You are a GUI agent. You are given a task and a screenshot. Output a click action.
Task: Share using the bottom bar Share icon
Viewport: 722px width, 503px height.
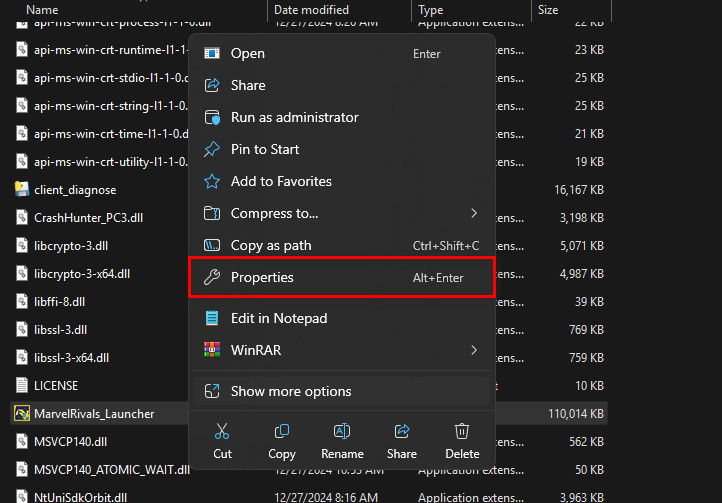coord(402,432)
